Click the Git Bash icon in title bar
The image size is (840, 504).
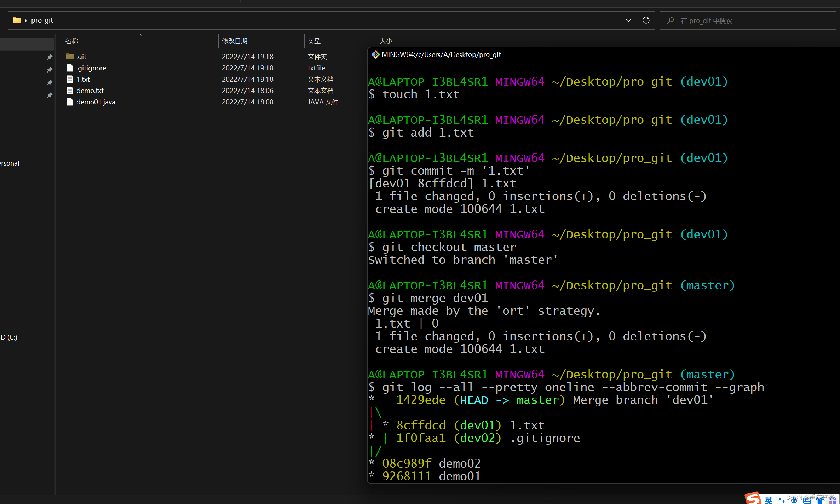tap(375, 54)
